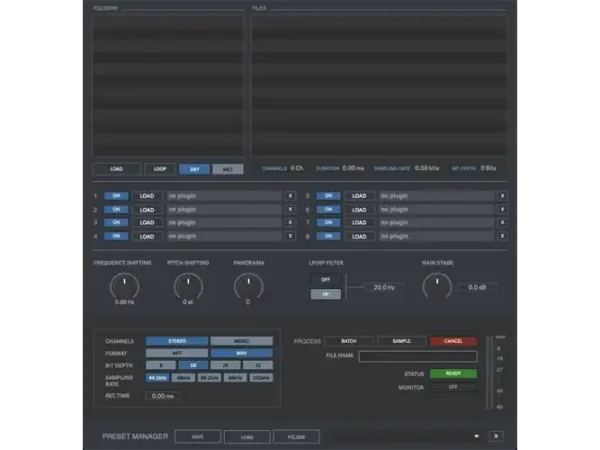Load a plugin into slot 1

coord(147,196)
